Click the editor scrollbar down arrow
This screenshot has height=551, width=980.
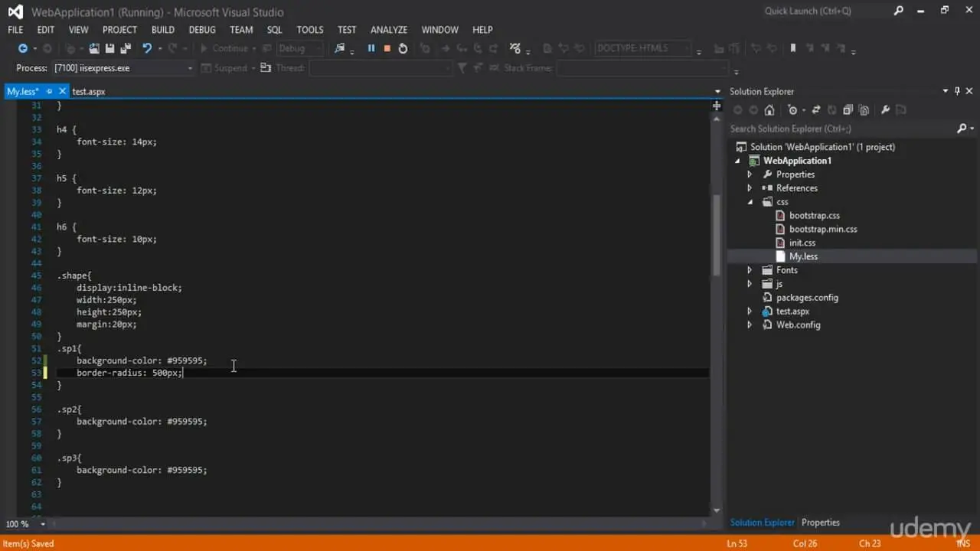pos(717,510)
